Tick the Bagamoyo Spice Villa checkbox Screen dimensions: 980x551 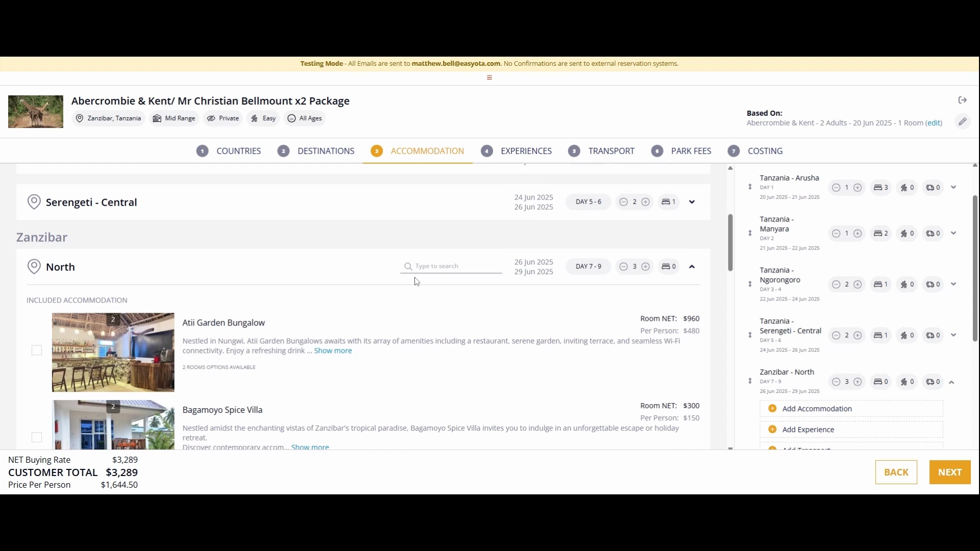pyautogui.click(x=37, y=438)
